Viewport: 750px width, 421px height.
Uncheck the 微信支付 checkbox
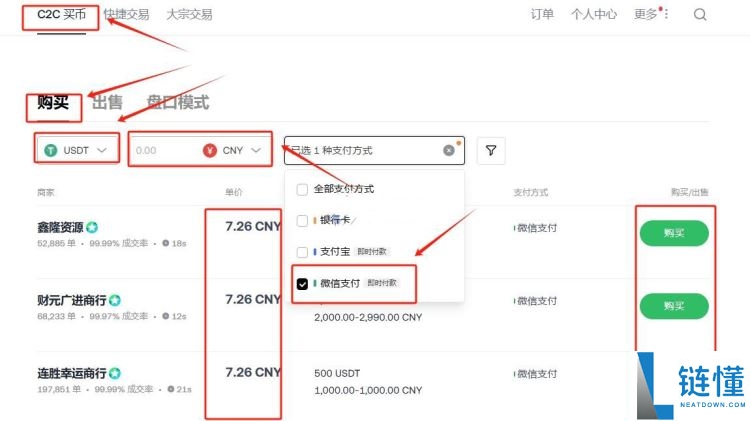302,284
